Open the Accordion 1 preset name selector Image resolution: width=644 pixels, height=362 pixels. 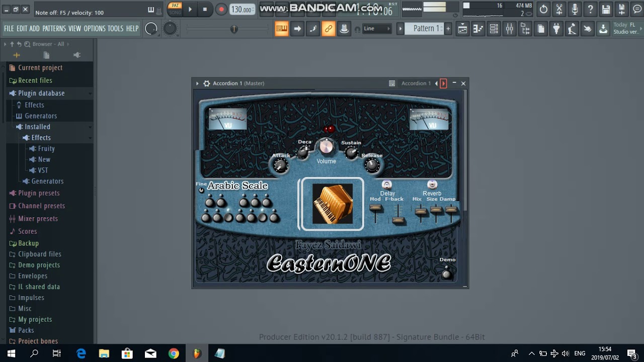pos(416,83)
